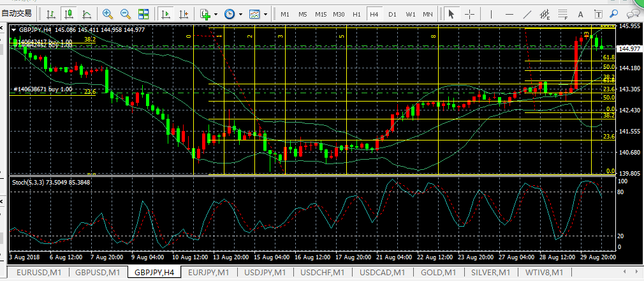Zoom in on the chart
This screenshot has width=644, height=281.
tap(108, 14)
